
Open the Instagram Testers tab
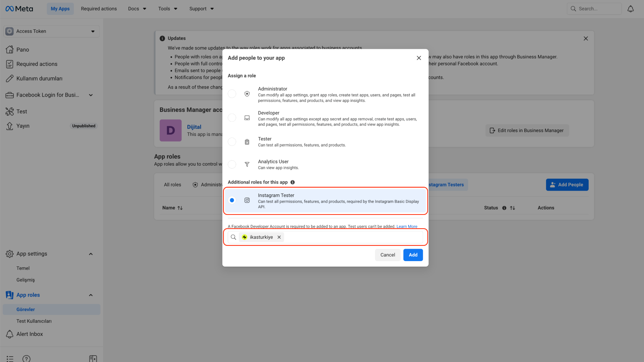tap(446, 185)
